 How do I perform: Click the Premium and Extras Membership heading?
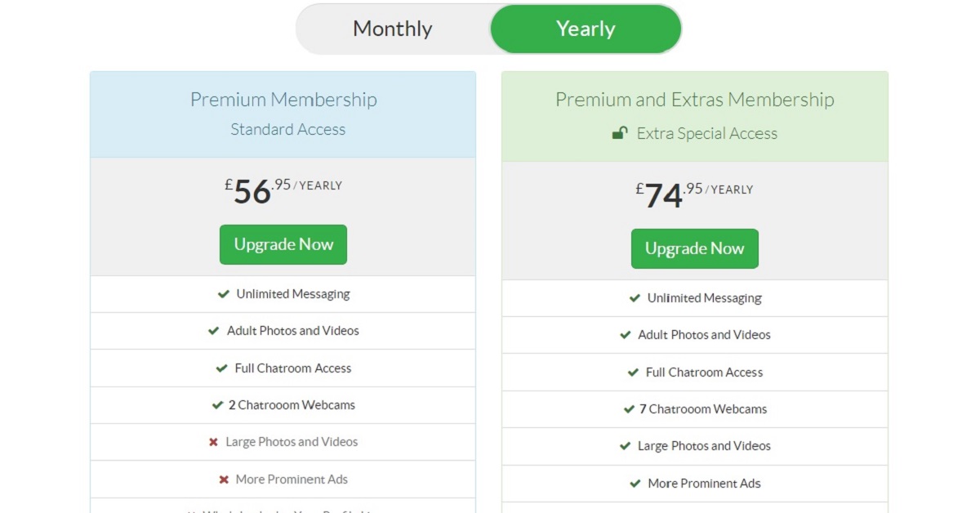694,100
